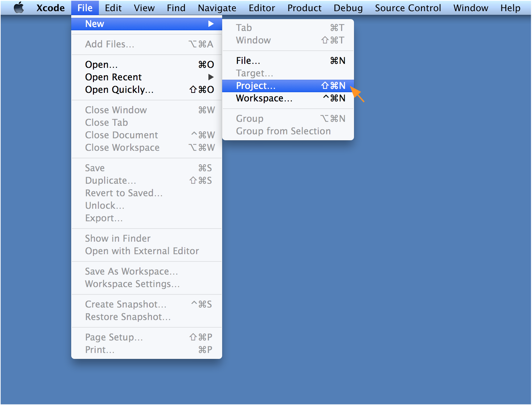
Task: Expand the Open Recent submenu
Action: point(147,77)
